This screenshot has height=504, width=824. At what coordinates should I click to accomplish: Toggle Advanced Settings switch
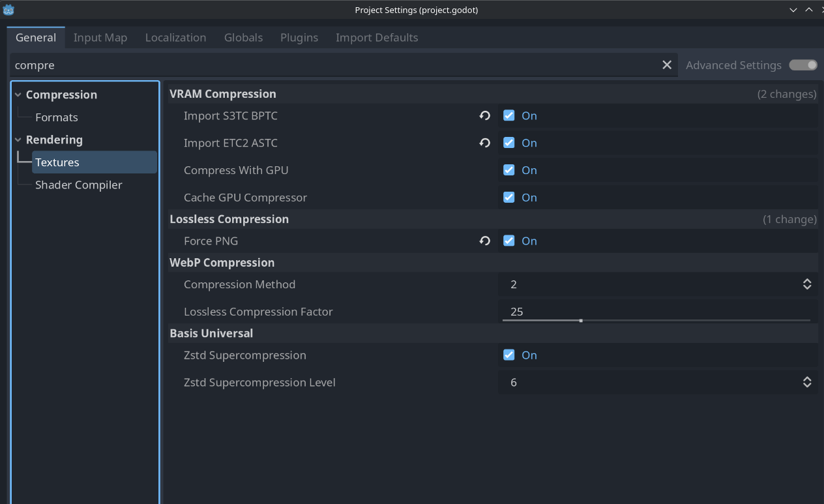click(x=802, y=65)
